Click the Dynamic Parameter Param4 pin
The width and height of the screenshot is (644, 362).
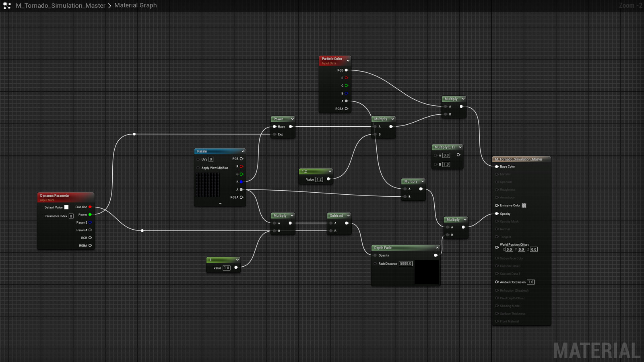point(90,230)
